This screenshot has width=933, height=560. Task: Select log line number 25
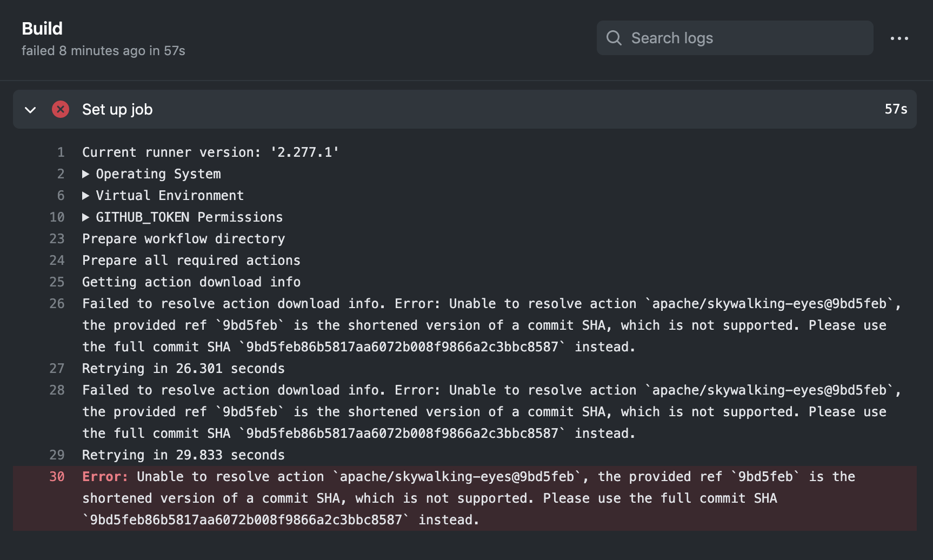point(57,282)
